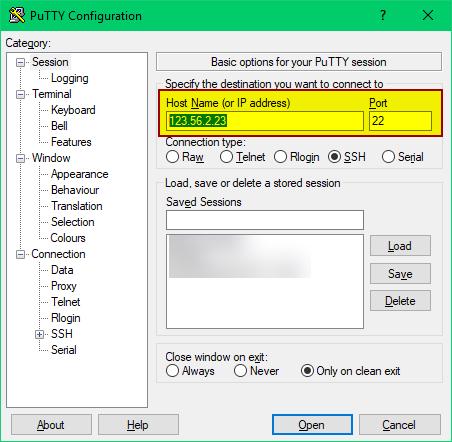This screenshot has height=442, width=452.
Task: Click the Cancel button
Action: point(400,424)
